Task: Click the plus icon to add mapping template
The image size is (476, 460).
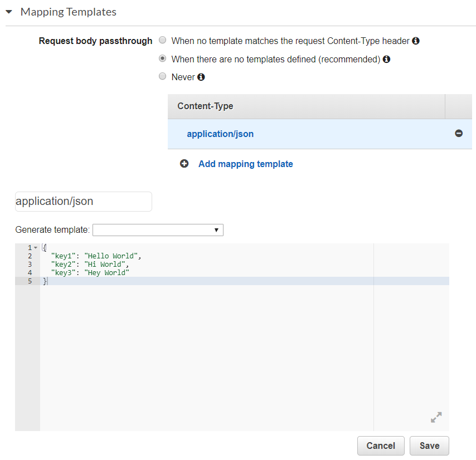Action: click(184, 163)
